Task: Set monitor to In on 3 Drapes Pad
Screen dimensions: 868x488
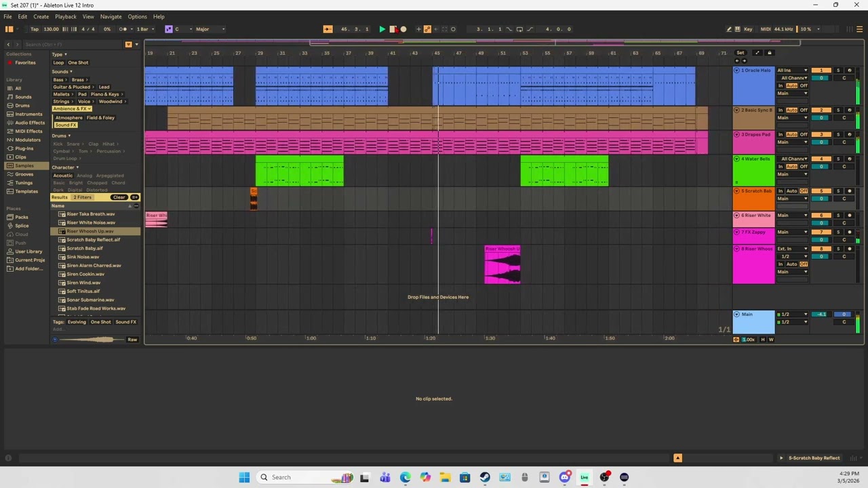Action: (x=781, y=134)
